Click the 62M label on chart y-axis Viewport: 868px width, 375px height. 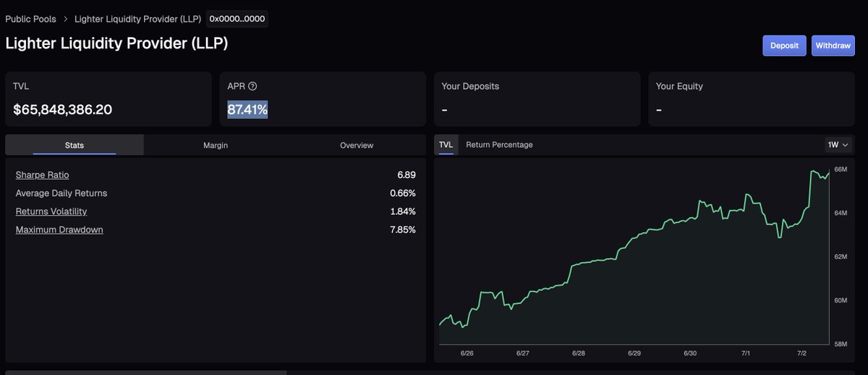point(841,257)
